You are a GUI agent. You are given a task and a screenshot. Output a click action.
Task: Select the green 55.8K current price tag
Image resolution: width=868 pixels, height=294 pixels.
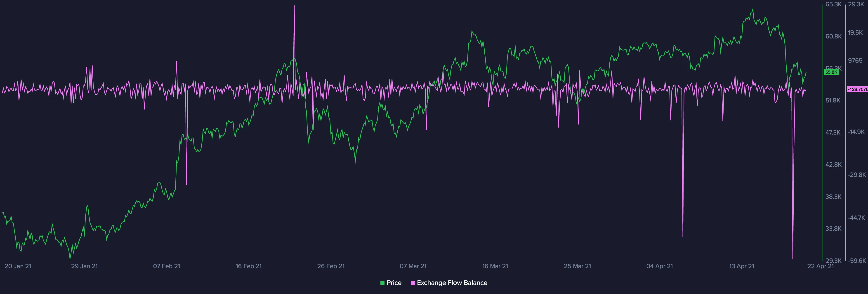coord(831,72)
